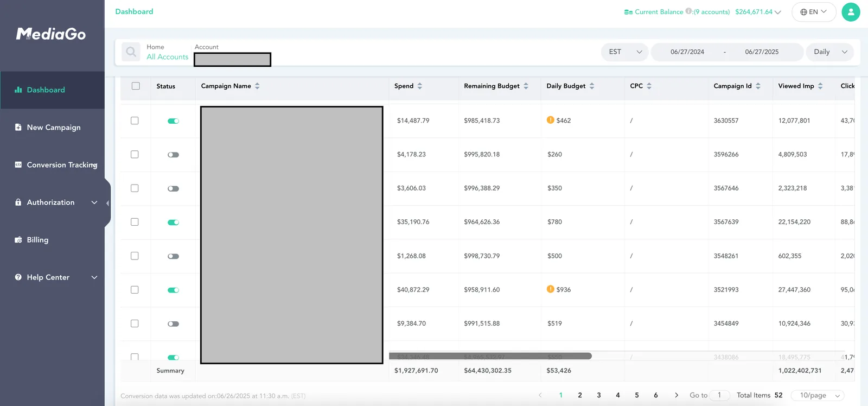
Task: Sort by Viewed Imp arrows
Action: [x=820, y=86]
